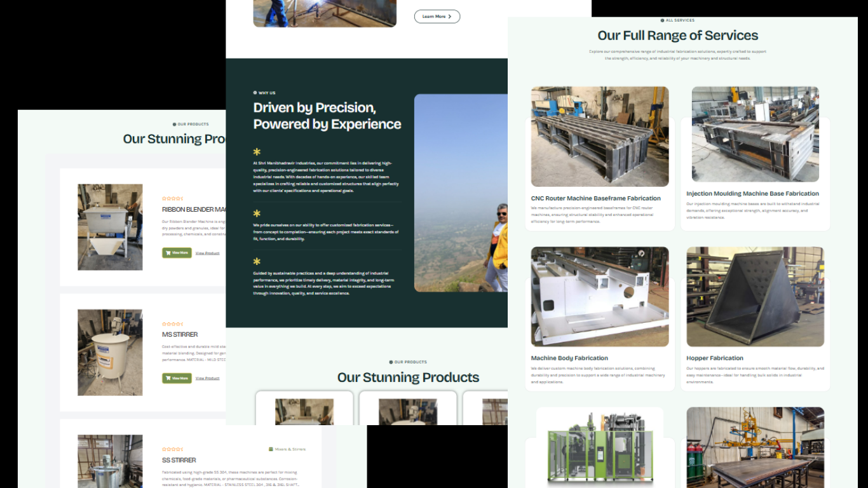Open View Product link for Ribbon Blender
The image size is (868, 488).
207,253
